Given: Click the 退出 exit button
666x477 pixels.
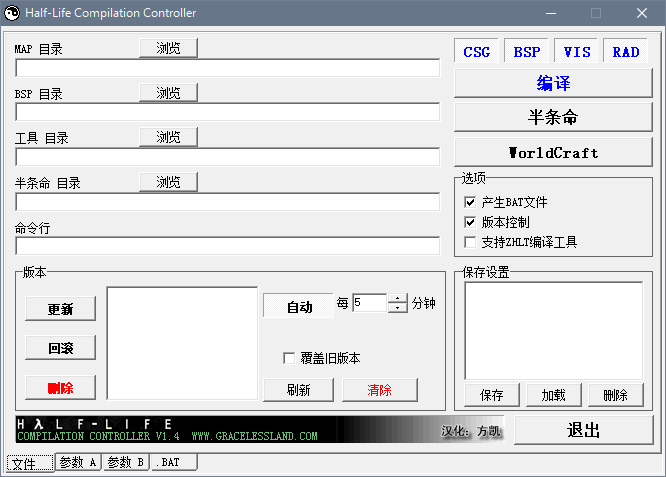Looking at the screenshot, I should click(583, 430).
